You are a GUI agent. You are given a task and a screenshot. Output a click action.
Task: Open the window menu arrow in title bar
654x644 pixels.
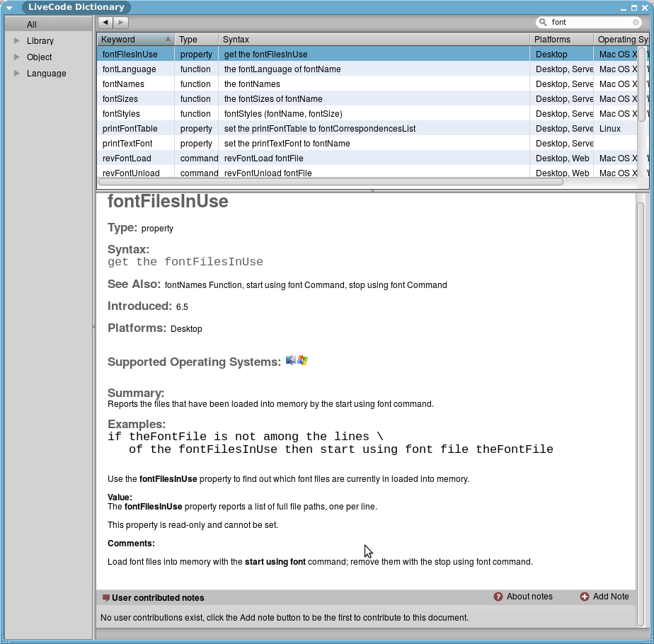(9, 8)
